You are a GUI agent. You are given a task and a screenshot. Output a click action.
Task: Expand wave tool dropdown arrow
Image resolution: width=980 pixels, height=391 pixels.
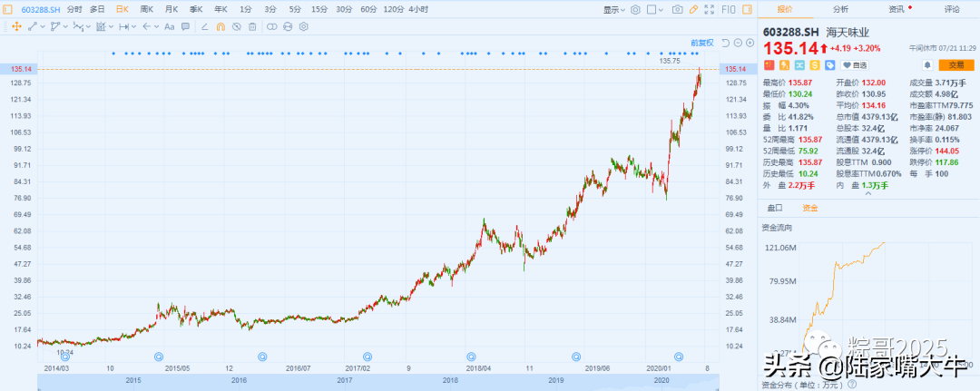click(x=89, y=27)
